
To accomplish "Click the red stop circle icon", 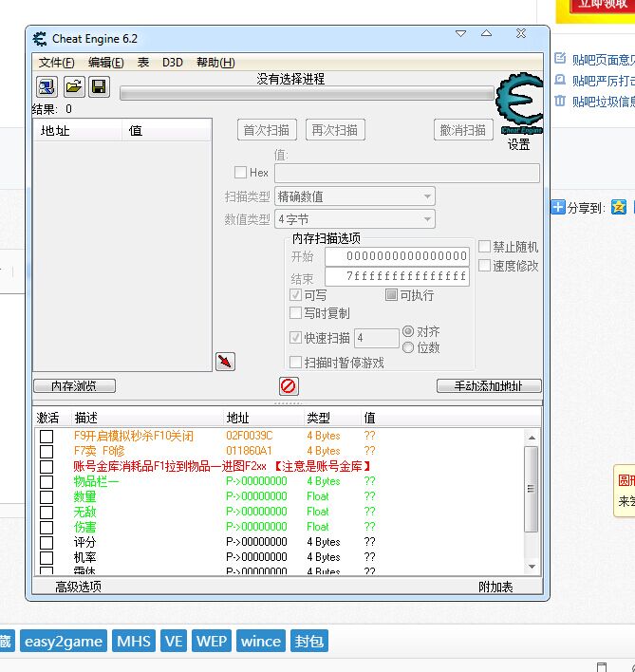I will (289, 385).
